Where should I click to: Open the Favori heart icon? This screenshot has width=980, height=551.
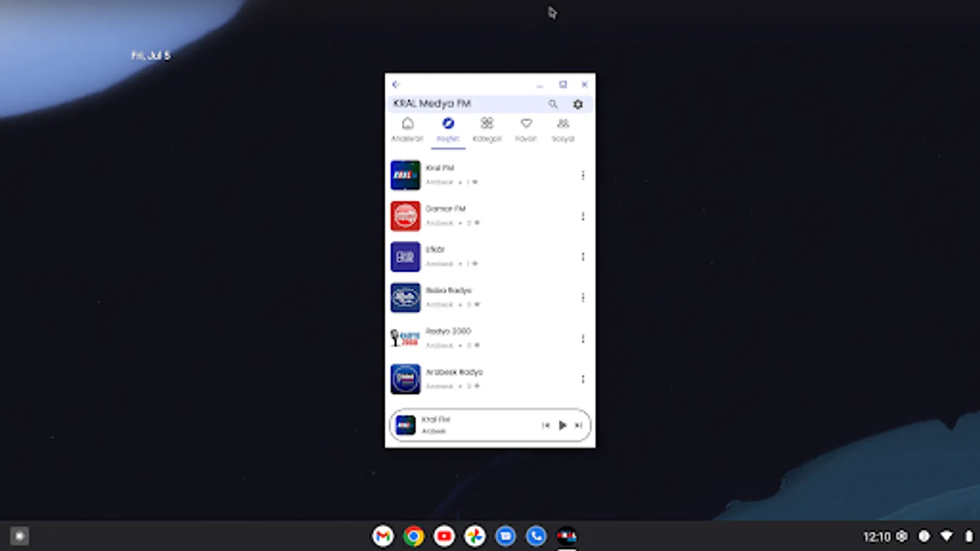[x=527, y=124]
